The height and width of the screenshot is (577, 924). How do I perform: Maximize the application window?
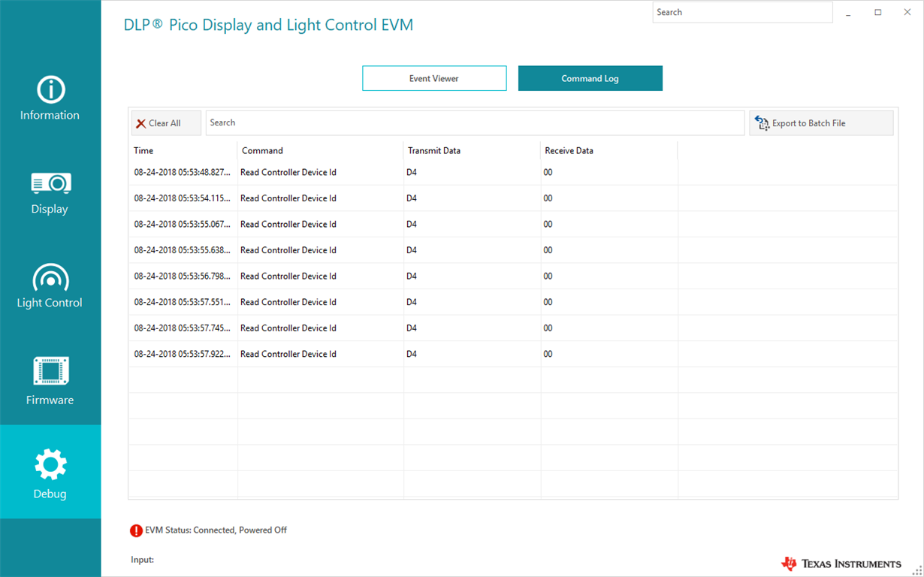pyautogui.click(x=877, y=12)
